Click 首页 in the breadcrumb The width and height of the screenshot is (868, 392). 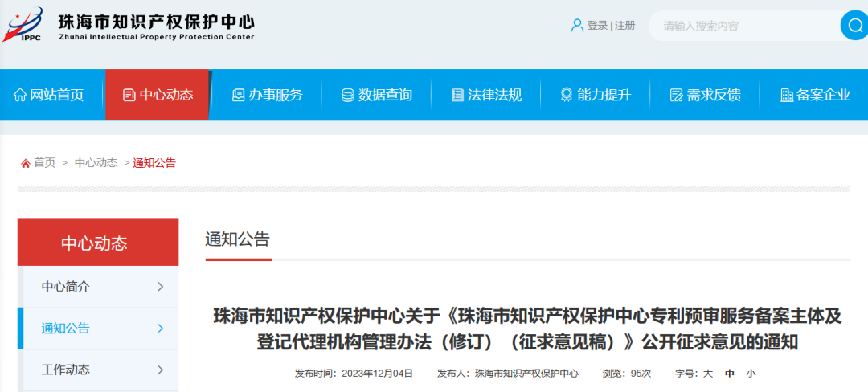pos(45,163)
